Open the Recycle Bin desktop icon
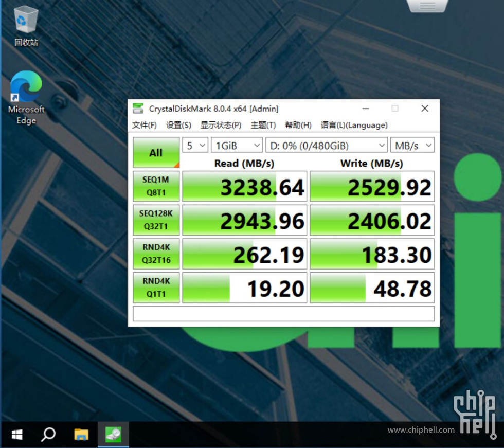The image size is (504, 448). tap(26, 27)
